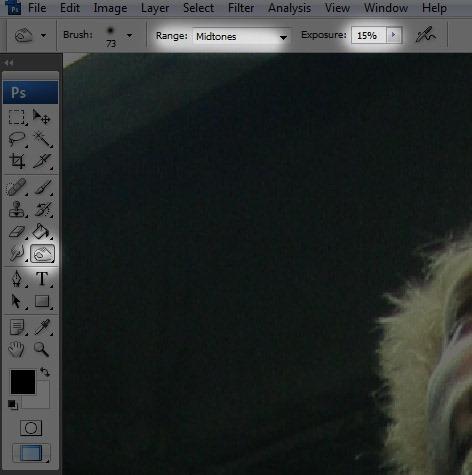Collapse the toolbox with double-arrow

tap(9, 63)
